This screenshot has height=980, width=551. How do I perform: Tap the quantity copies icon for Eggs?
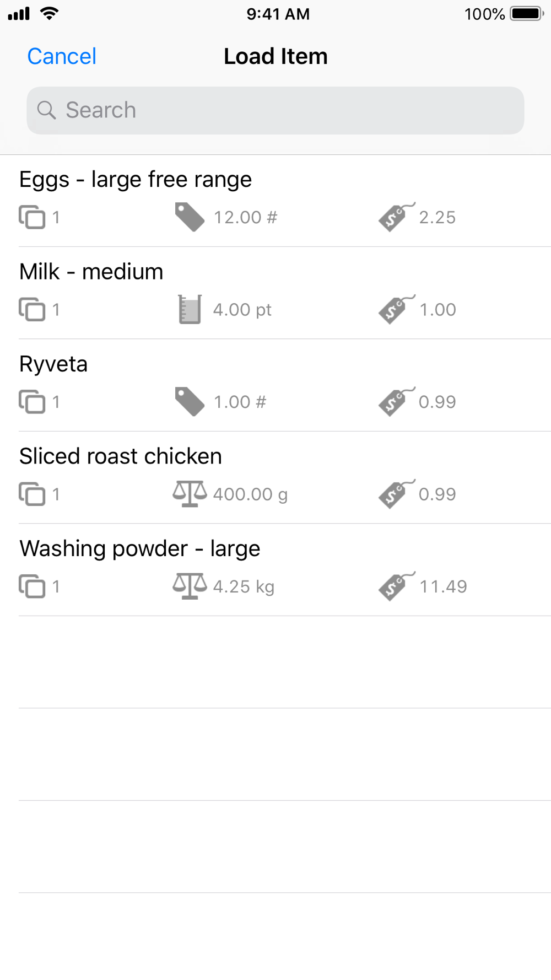tap(32, 217)
